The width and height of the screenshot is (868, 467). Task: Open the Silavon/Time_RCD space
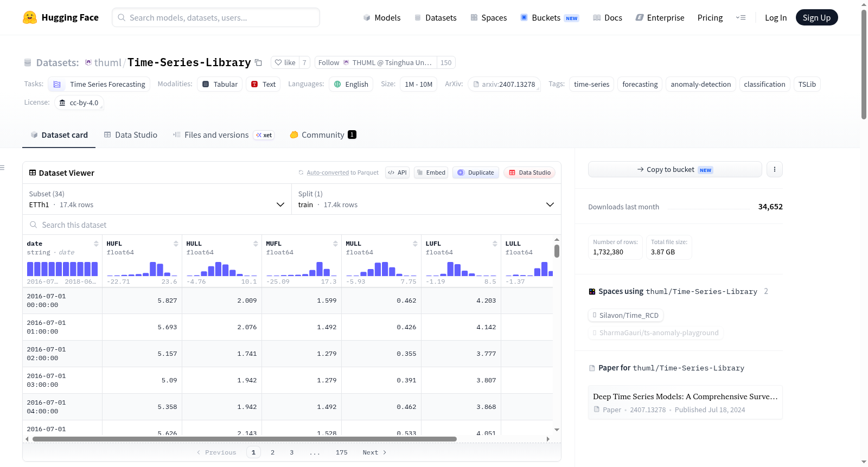(626, 315)
